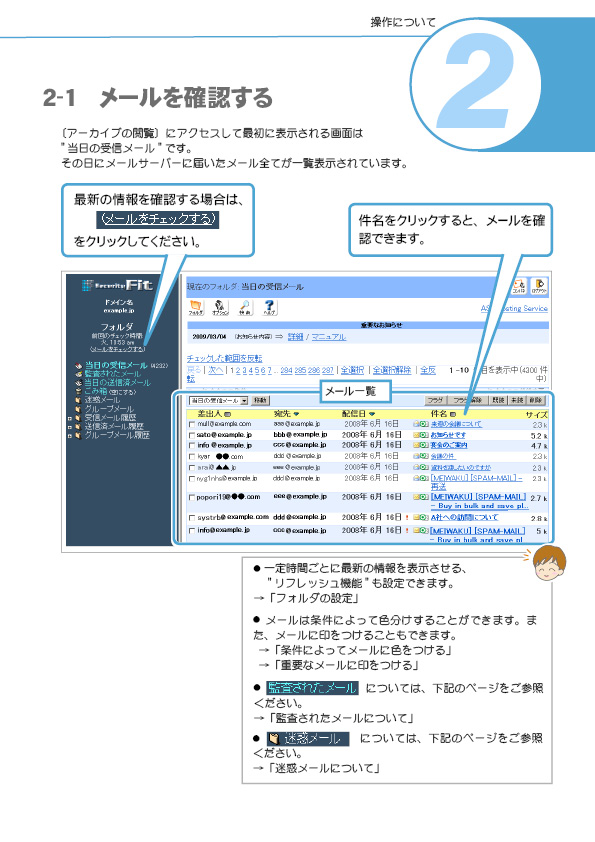This screenshot has height=842, width=595.
Task: Go to page 285 in pagination
Action: click(301, 371)
